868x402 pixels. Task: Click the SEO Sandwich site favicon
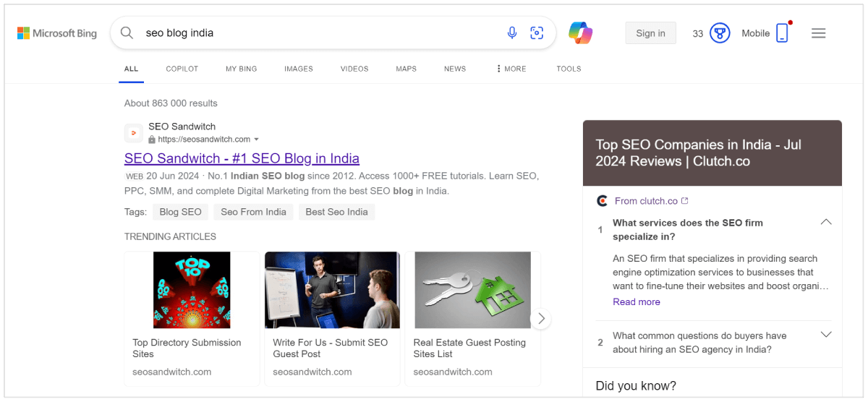[x=133, y=133]
